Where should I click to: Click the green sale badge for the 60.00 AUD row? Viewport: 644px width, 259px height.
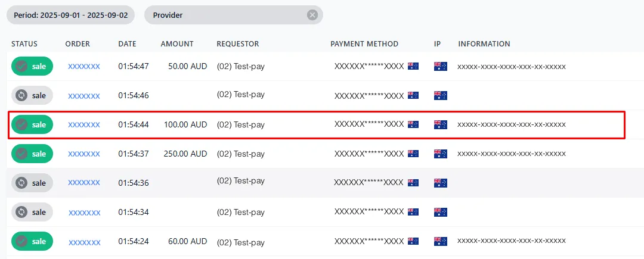32,241
